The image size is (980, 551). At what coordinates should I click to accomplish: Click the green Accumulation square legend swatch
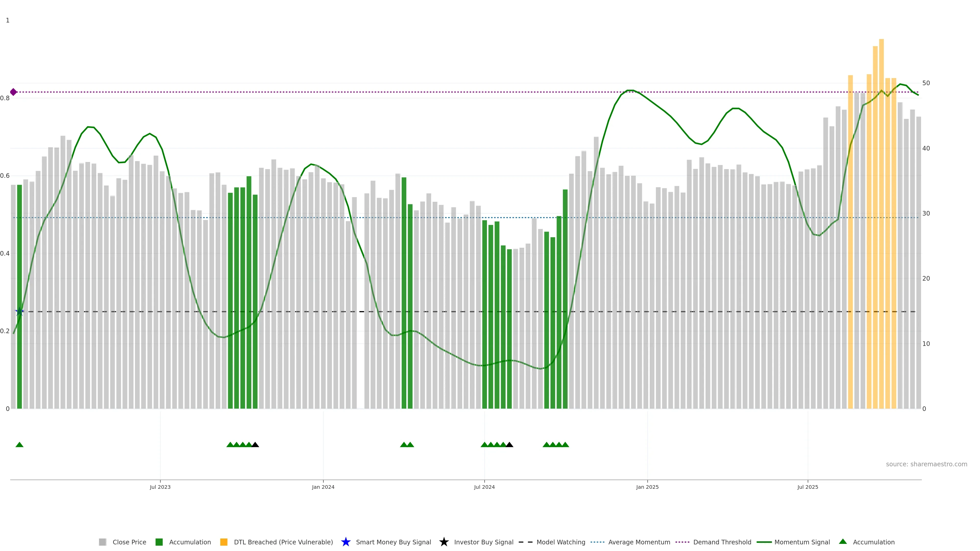tap(159, 542)
